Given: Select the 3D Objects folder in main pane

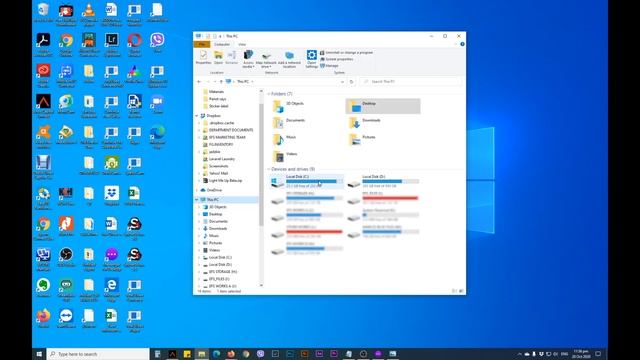Looking at the screenshot, I should coord(306,106).
